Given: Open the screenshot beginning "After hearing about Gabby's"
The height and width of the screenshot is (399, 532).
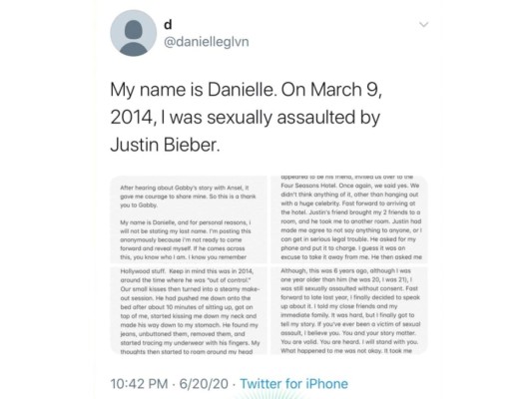Looking at the screenshot, I should [x=189, y=219].
